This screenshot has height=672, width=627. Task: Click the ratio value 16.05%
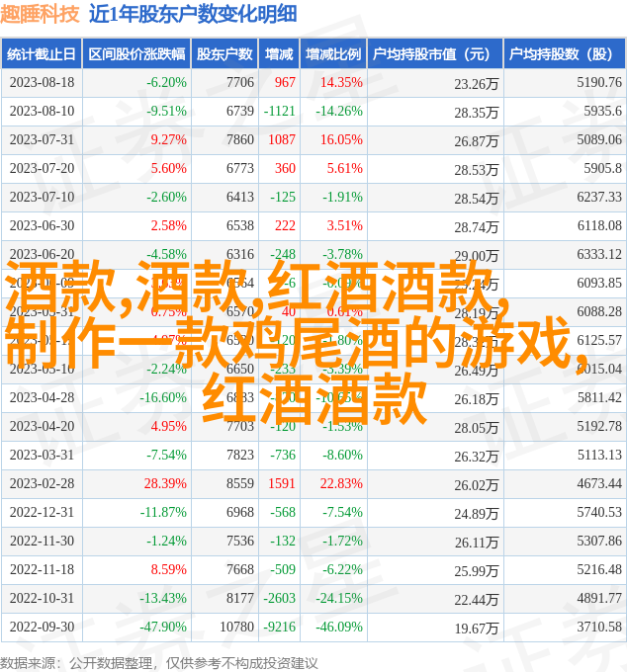(341, 139)
